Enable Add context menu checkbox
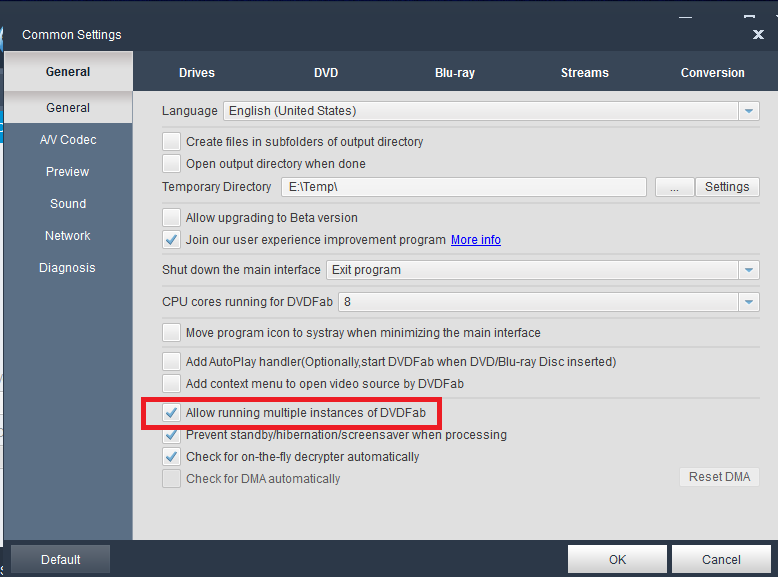 [171, 384]
